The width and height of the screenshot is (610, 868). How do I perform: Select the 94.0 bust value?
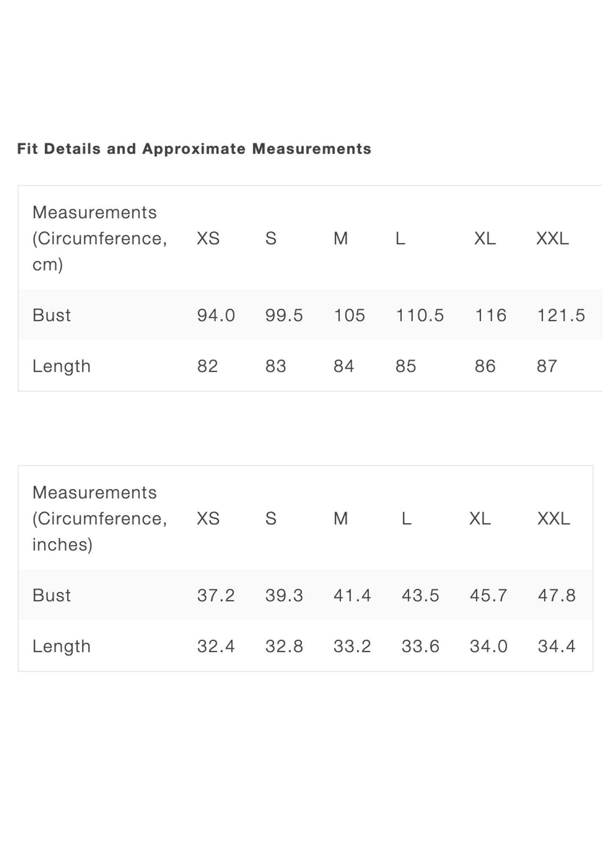click(216, 315)
